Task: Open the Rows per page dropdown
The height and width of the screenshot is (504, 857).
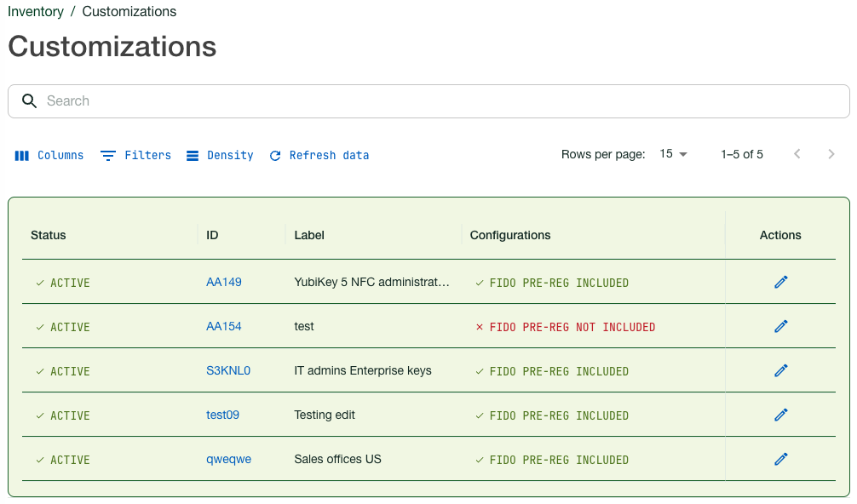Action: coord(673,154)
